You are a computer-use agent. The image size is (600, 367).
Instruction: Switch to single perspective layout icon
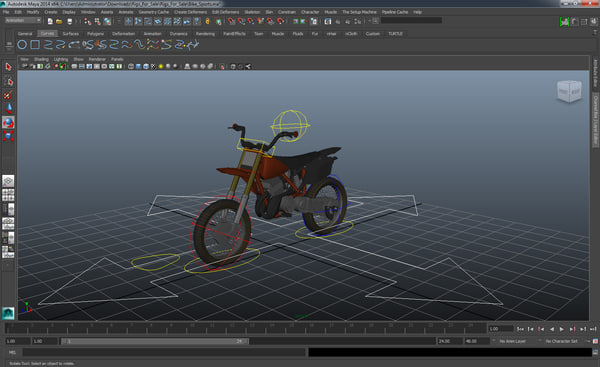tap(8, 181)
